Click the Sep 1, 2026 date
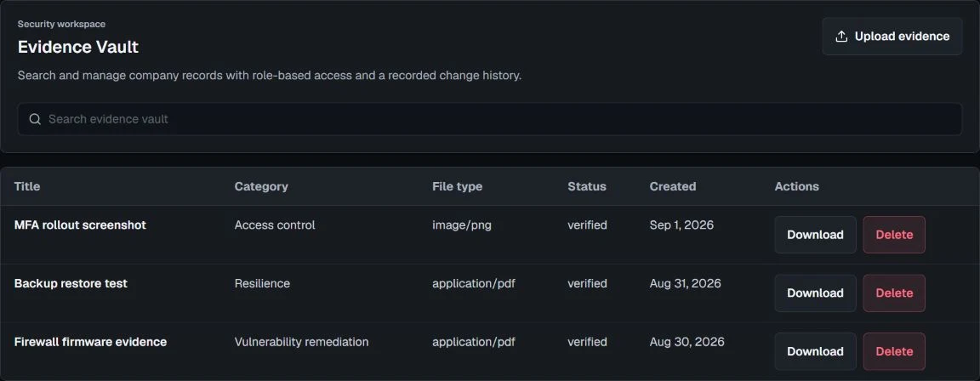Image resolution: width=980 pixels, height=381 pixels. tap(681, 225)
